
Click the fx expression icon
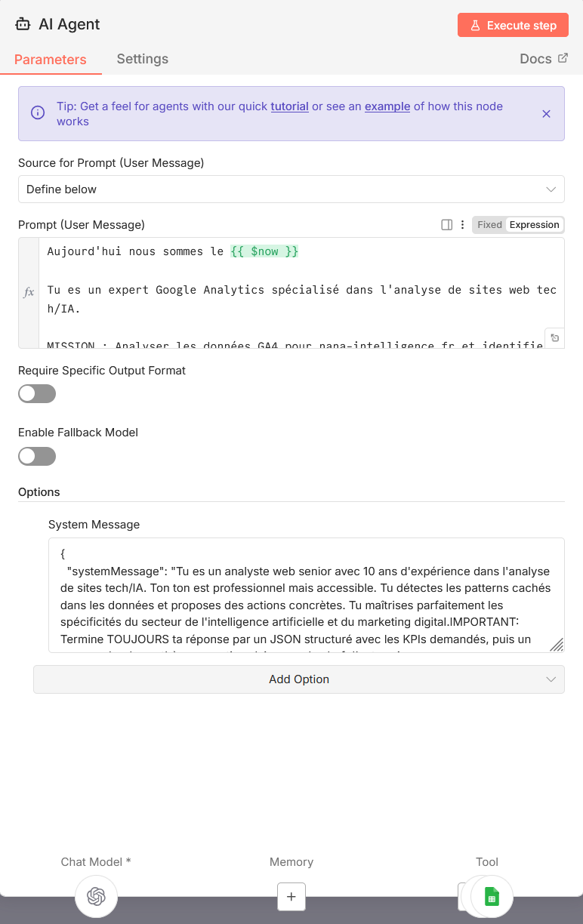coord(29,292)
